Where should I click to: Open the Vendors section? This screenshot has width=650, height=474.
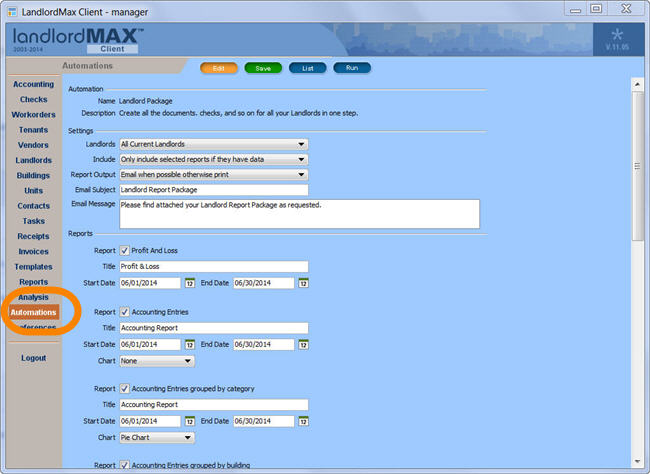click(x=34, y=145)
